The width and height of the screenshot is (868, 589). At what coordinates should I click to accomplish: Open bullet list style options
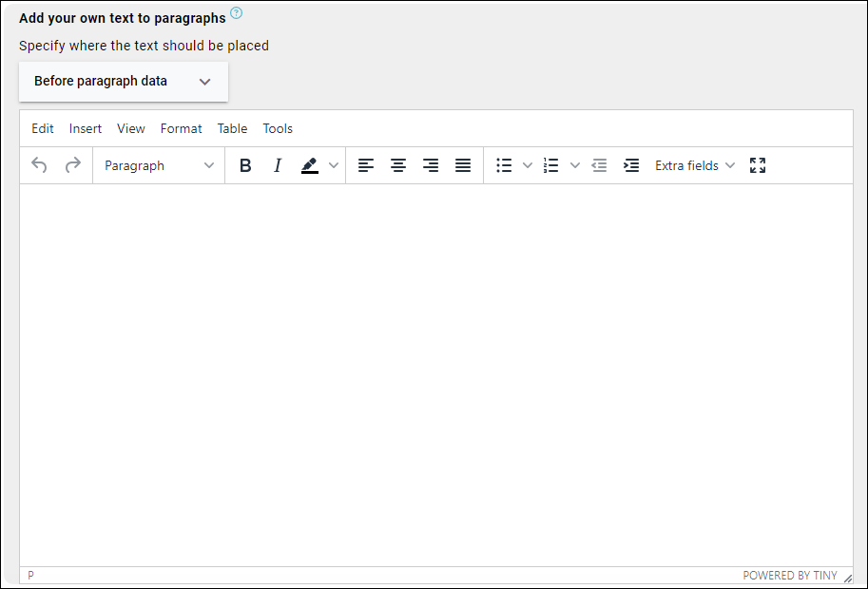tap(528, 164)
